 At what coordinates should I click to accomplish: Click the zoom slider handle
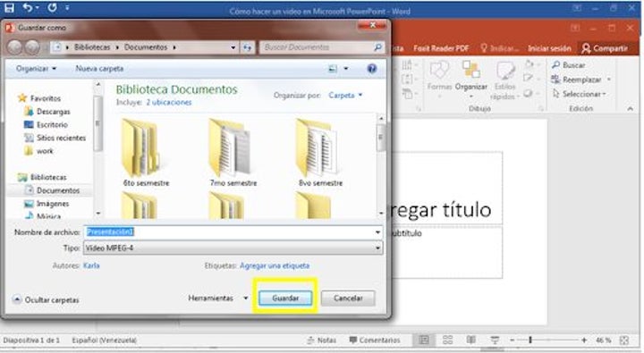point(530,340)
